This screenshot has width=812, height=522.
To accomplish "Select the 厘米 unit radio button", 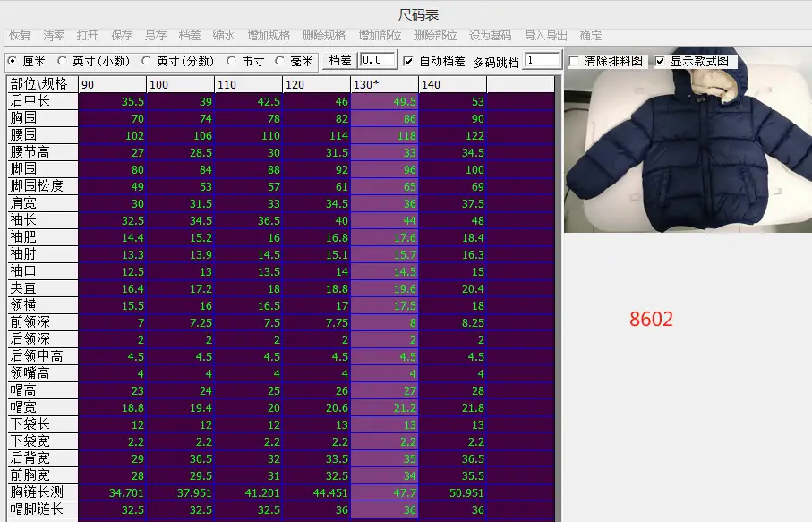I will [13, 61].
